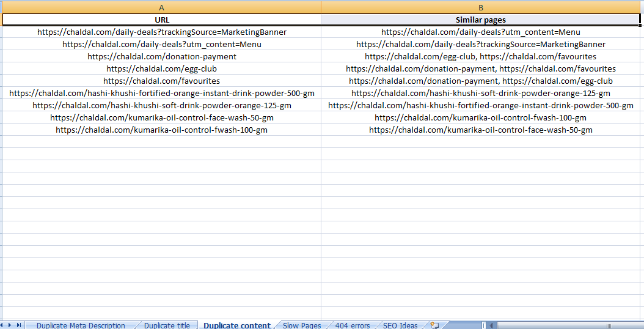Select hashi-khushi-fortified-orange 500-gm cell in column A

tap(162, 93)
